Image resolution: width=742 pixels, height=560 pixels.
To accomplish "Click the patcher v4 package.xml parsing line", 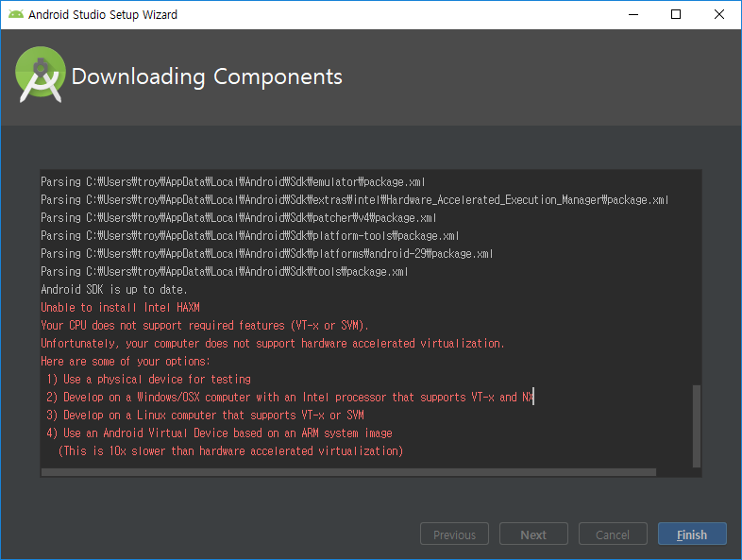I will point(239,218).
